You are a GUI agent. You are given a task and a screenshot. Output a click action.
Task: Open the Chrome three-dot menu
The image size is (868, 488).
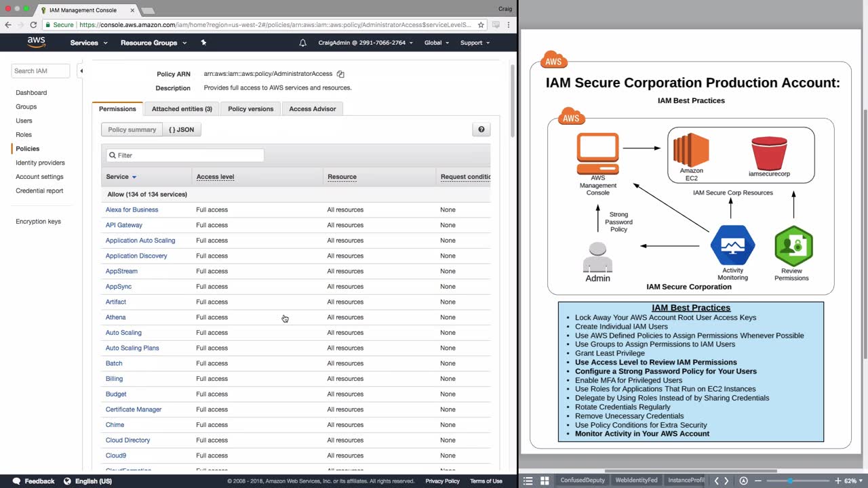coord(509,24)
